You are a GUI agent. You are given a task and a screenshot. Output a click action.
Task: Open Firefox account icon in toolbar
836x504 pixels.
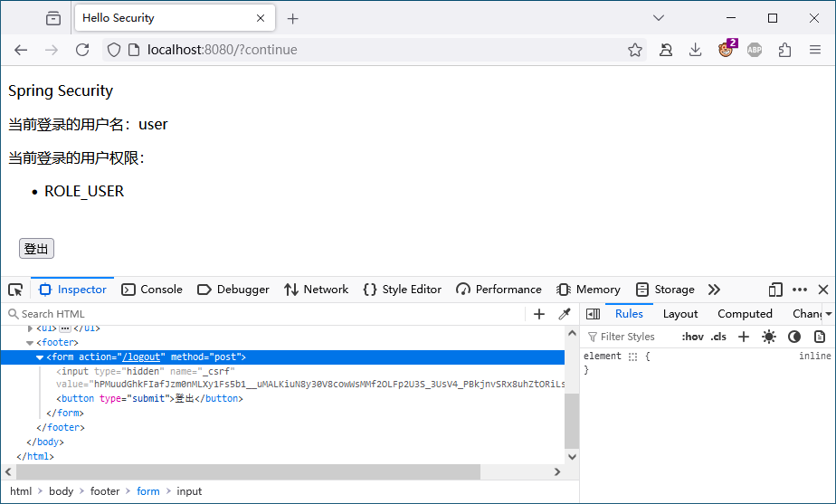665,50
